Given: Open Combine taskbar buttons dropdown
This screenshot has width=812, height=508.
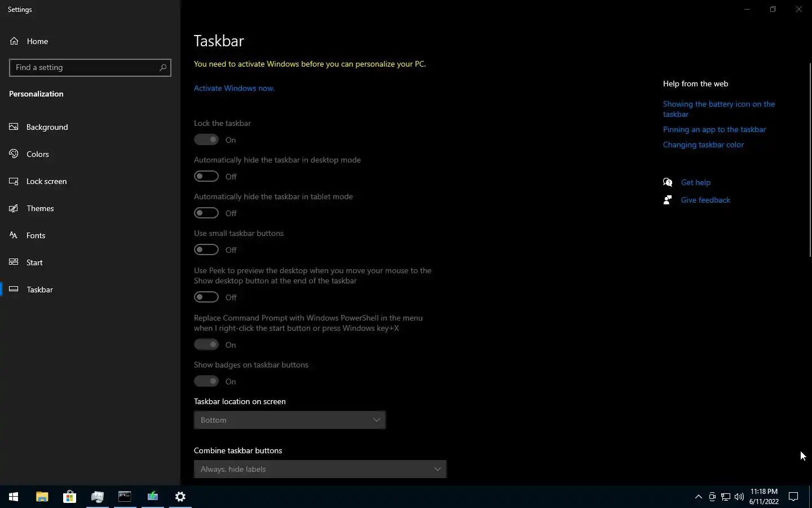Looking at the screenshot, I should (320, 469).
